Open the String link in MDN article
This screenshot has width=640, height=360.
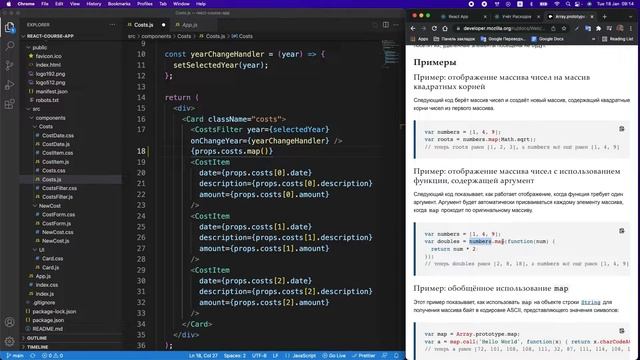[591, 302]
